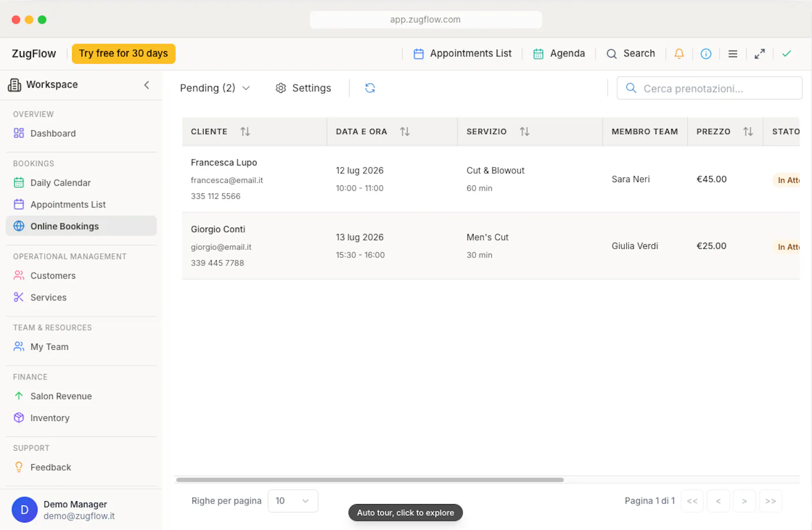Click the Agenda calendar icon in the top bar
812x530 pixels.
(538, 54)
